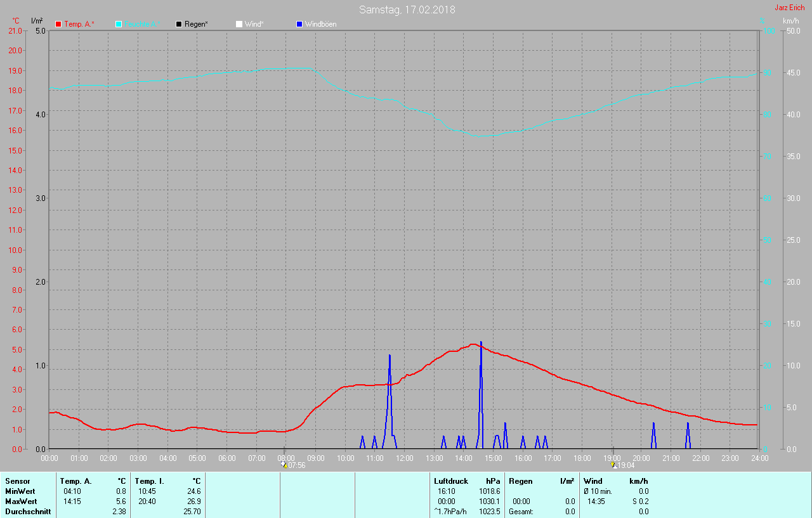The height and width of the screenshot is (518, 812).
Task: Click the sunset icon at 19:04
Action: pyautogui.click(x=613, y=465)
